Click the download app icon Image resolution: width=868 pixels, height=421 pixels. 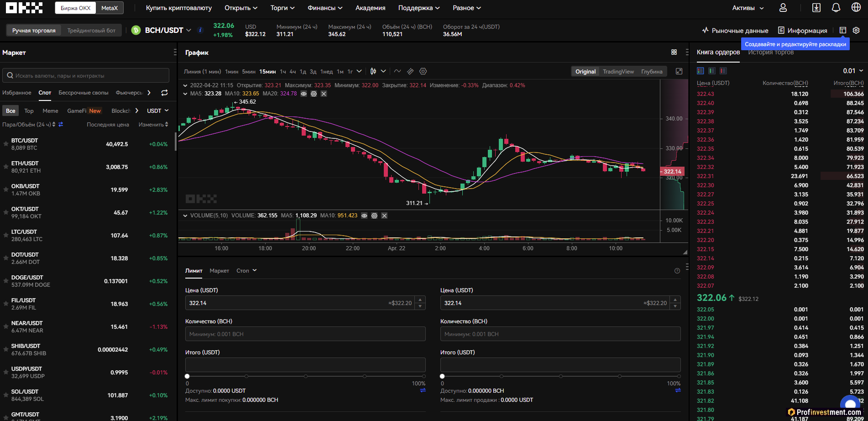point(816,8)
